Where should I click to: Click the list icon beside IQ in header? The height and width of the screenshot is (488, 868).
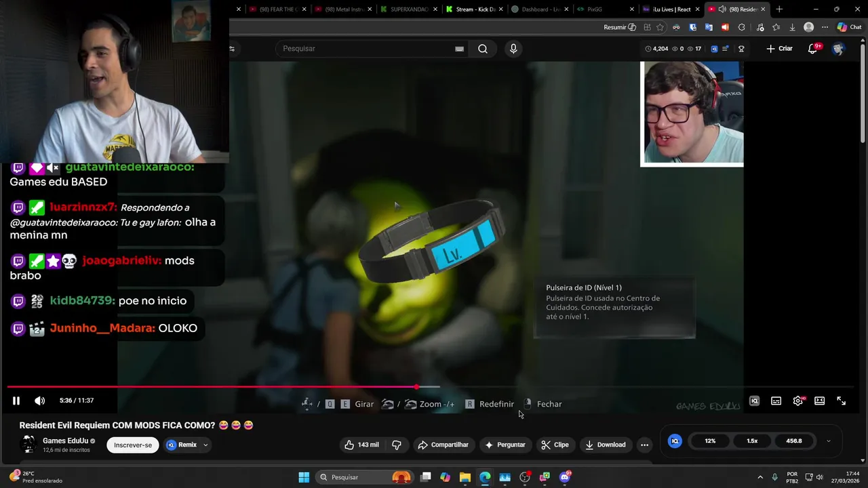(726, 49)
